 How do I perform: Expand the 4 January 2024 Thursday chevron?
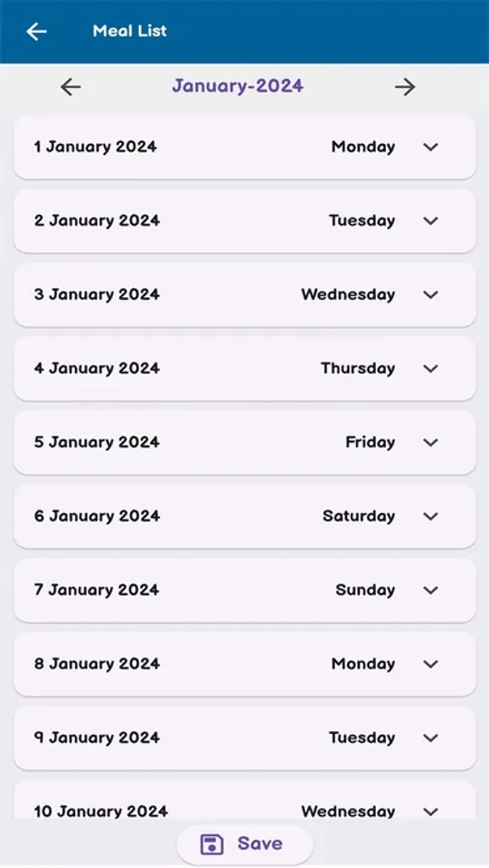tap(430, 368)
